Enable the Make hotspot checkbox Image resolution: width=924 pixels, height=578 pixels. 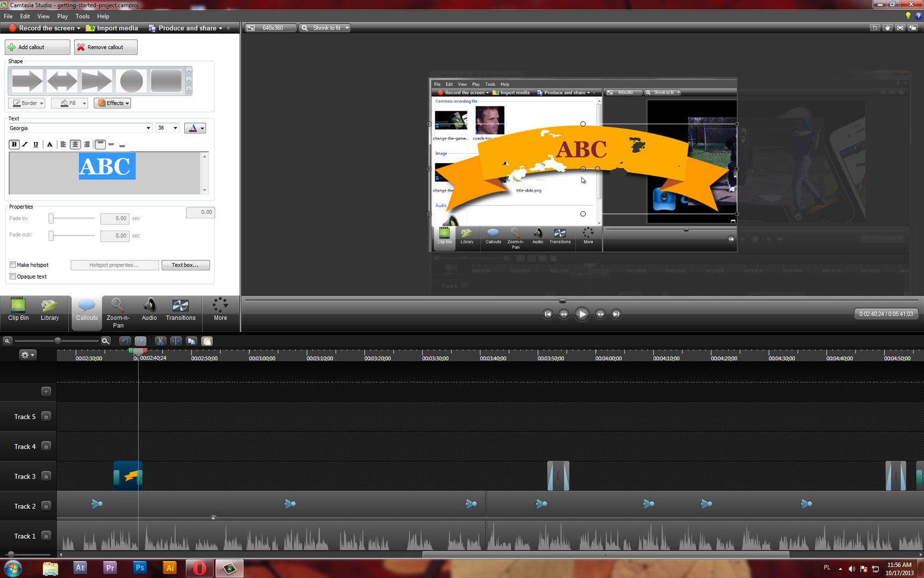pos(12,265)
